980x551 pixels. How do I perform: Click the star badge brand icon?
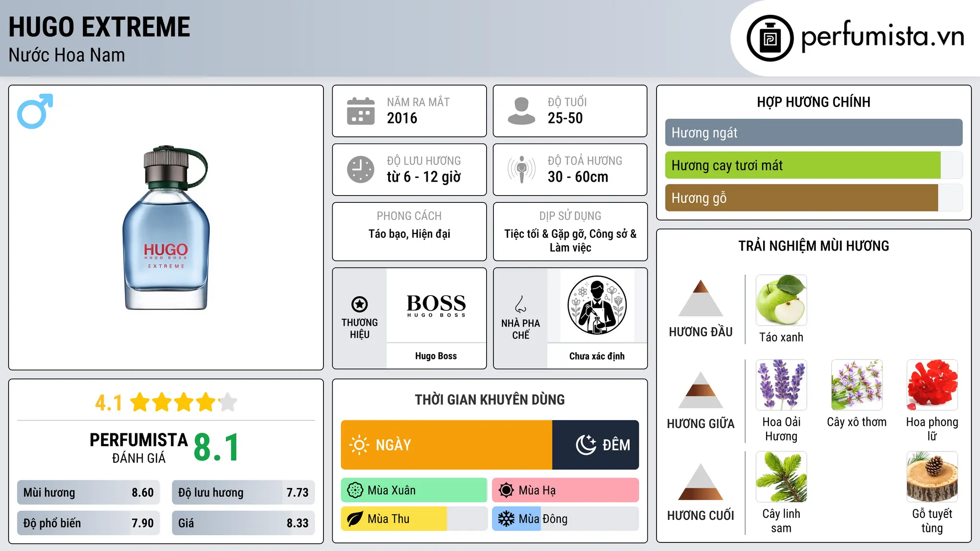[359, 304]
